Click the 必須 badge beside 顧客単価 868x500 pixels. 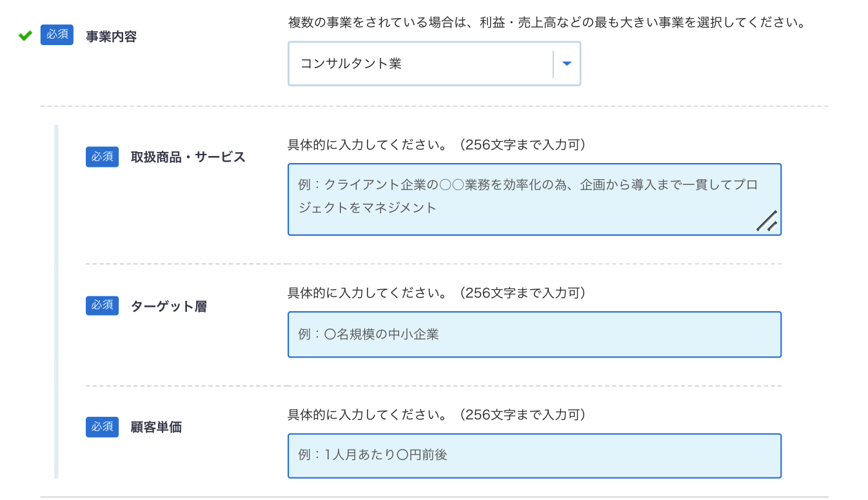click(x=102, y=427)
